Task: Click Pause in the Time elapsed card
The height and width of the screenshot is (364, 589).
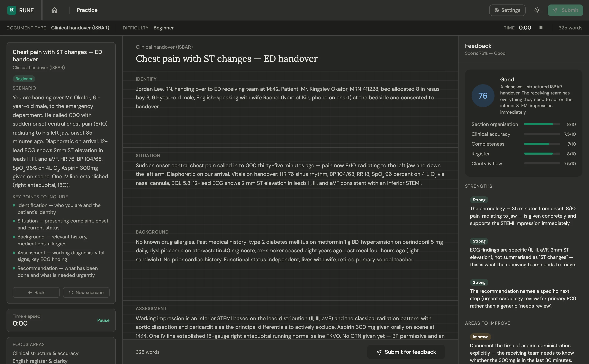Action: click(103, 320)
